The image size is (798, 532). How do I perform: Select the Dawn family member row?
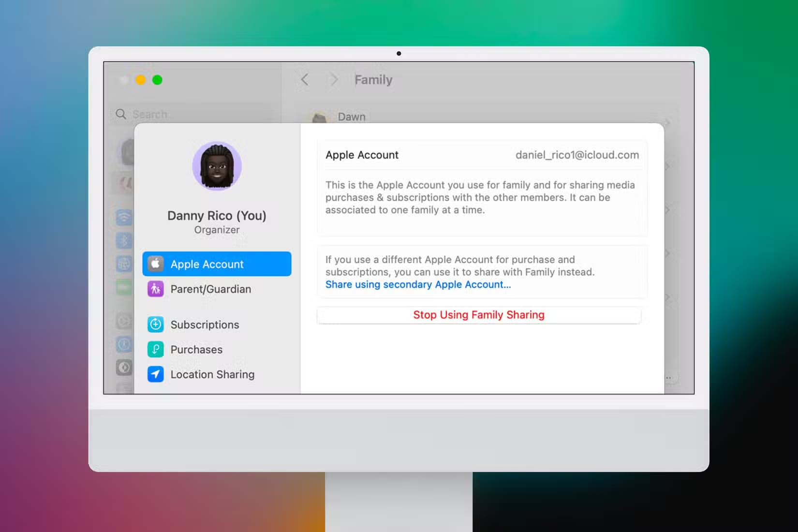[488, 117]
